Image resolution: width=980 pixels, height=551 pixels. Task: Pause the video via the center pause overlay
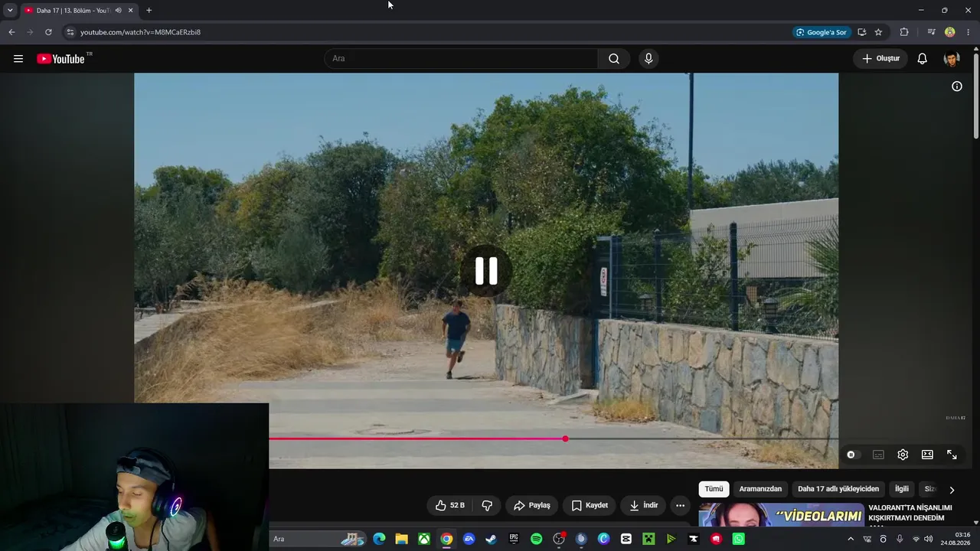click(x=486, y=271)
